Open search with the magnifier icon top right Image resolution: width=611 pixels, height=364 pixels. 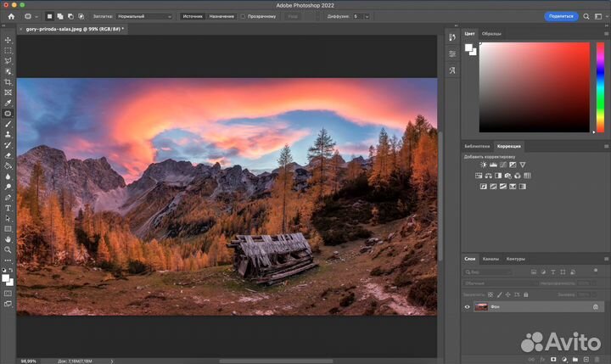click(586, 16)
